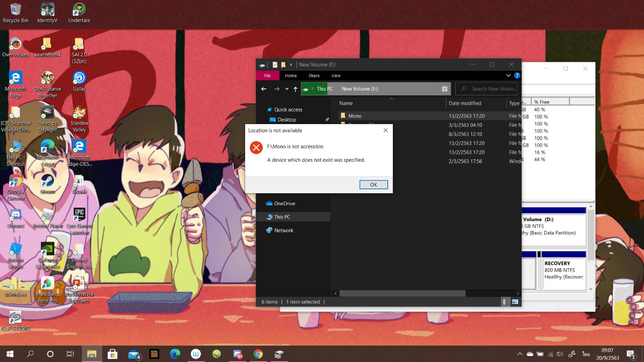Select Quick access in navigation pane
The height and width of the screenshot is (362, 644).
click(x=288, y=110)
